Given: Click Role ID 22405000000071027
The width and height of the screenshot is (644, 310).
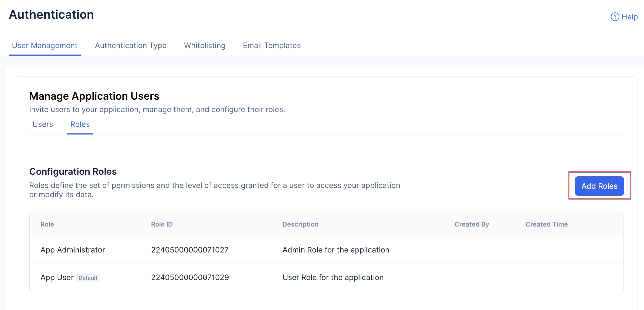Looking at the screenshot, I should (190, 250).
